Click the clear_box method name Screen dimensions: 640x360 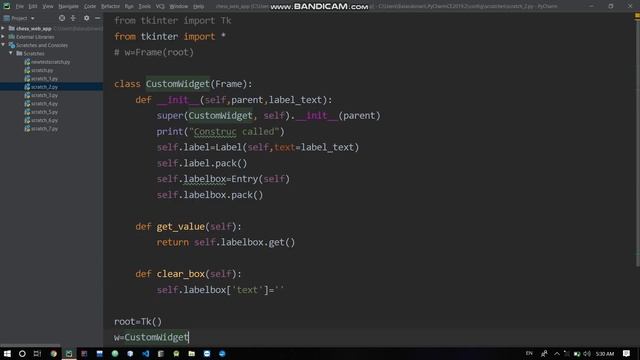(x=180, y=274)
